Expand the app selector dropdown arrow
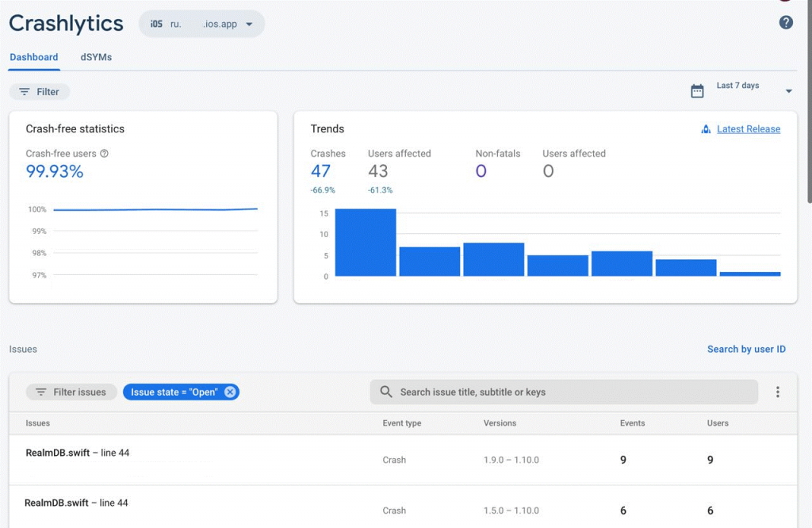The width and height of the screenshot is (812, 528). point(249,24)
